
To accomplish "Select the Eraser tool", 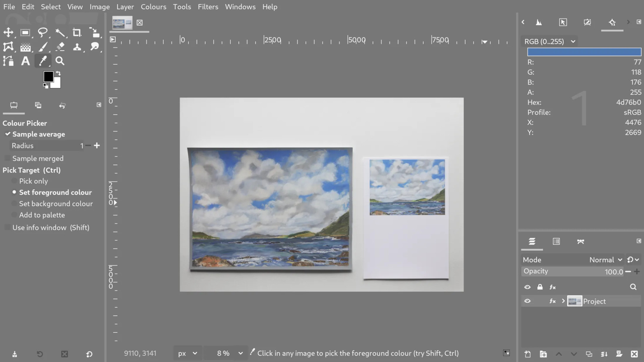I will [x=60, y=47].
